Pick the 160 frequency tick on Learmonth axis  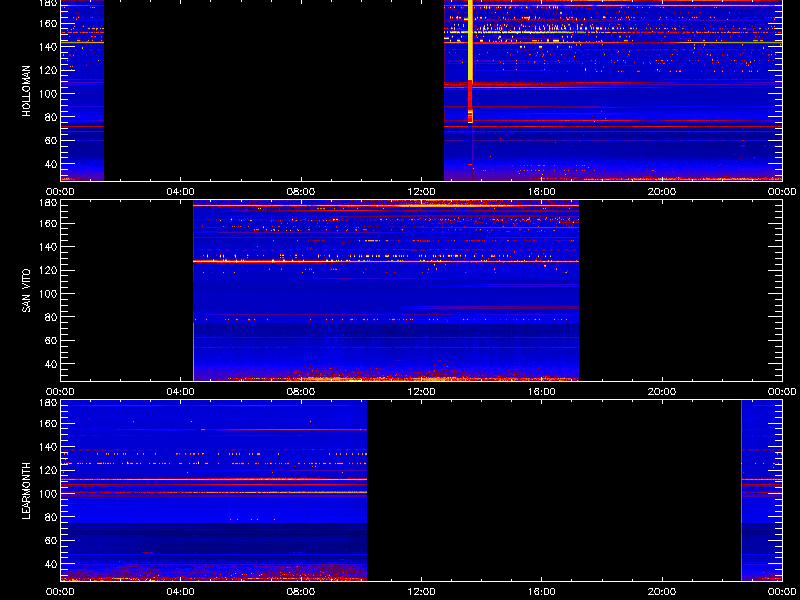[48, 423]
